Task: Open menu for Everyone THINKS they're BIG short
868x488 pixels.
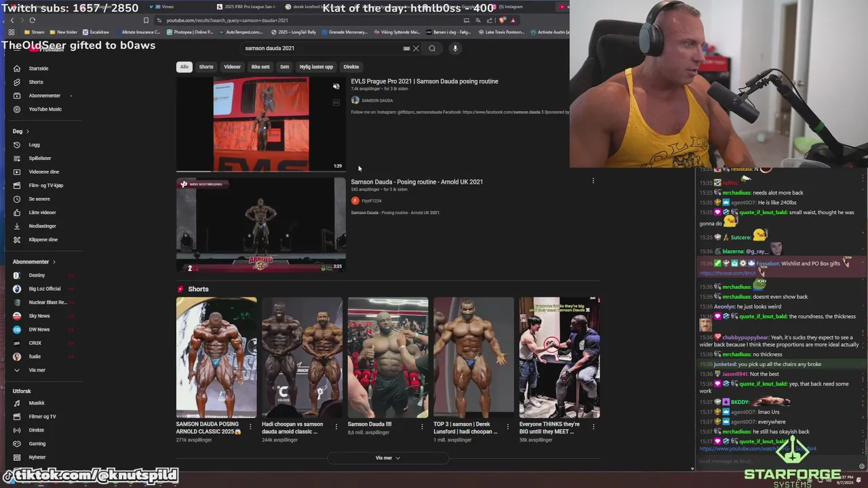Action: (593, 426)
